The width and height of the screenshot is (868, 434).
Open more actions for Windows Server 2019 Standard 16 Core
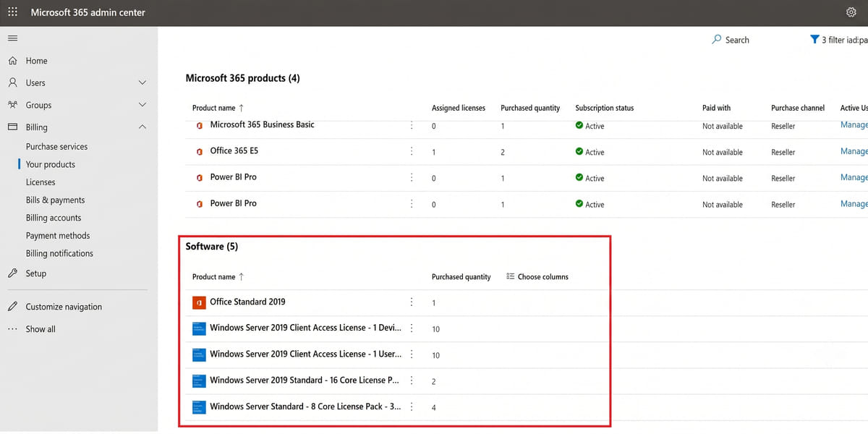click(x=412, y=380)
